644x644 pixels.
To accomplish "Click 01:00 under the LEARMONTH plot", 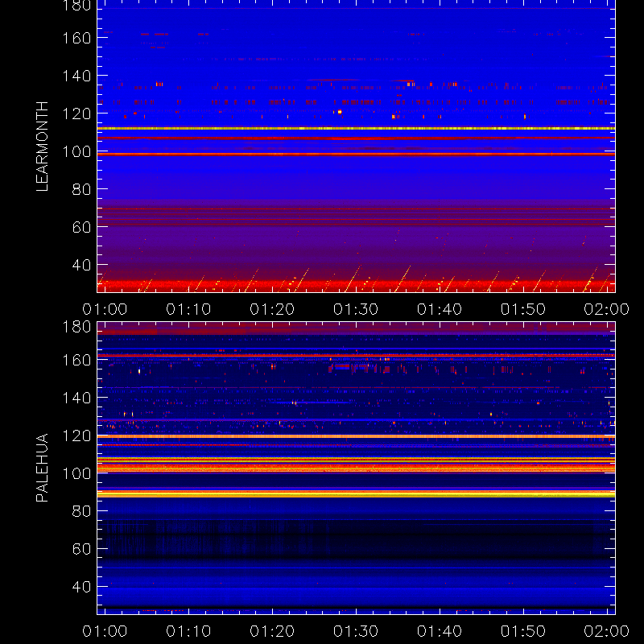I will [x=105, y=309].
